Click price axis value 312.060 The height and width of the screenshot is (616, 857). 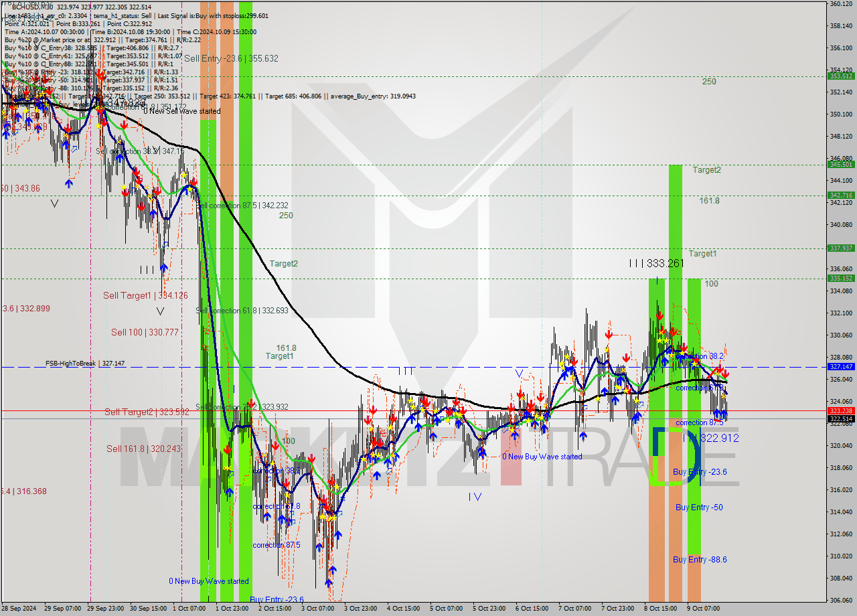[841, 534]
